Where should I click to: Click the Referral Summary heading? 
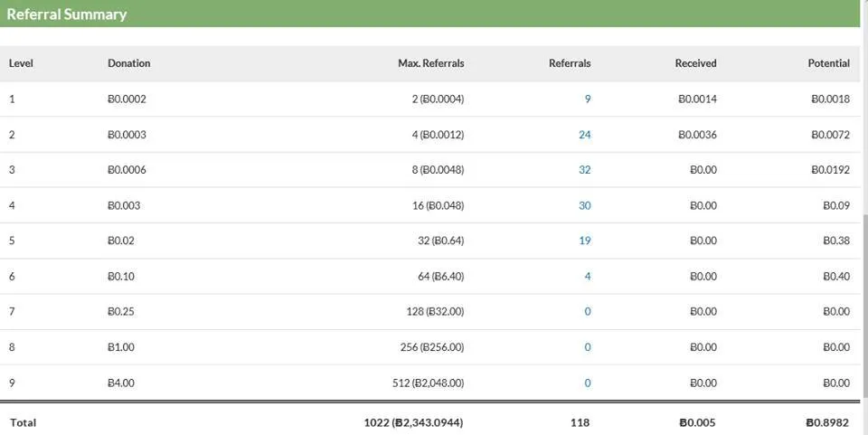[66, 14]
